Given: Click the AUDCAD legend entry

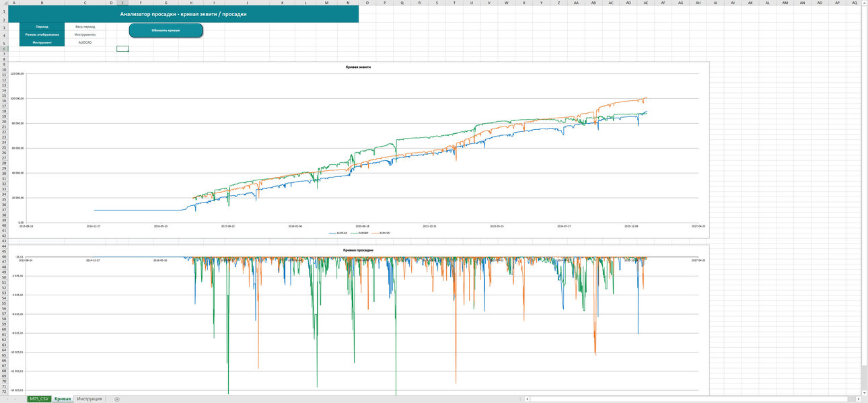Looking at the screenshot, I should pos(338,233).
